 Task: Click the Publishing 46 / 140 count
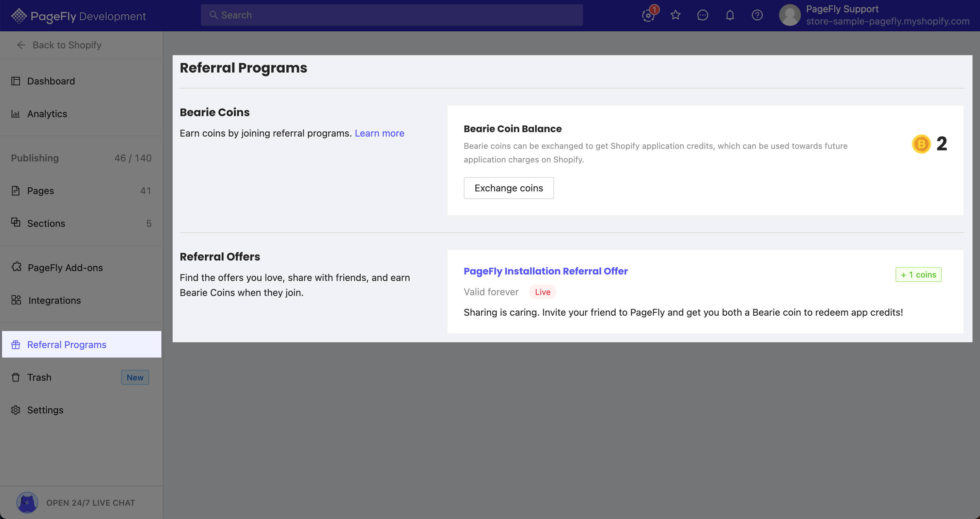point(133,158)
